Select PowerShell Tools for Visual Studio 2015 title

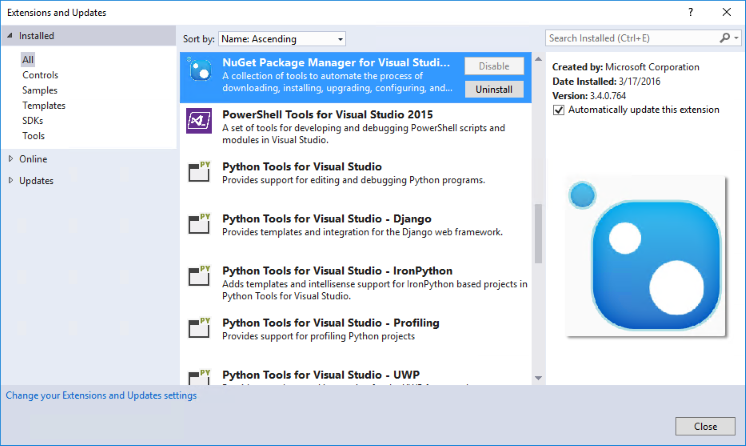(x=327, y=115)
